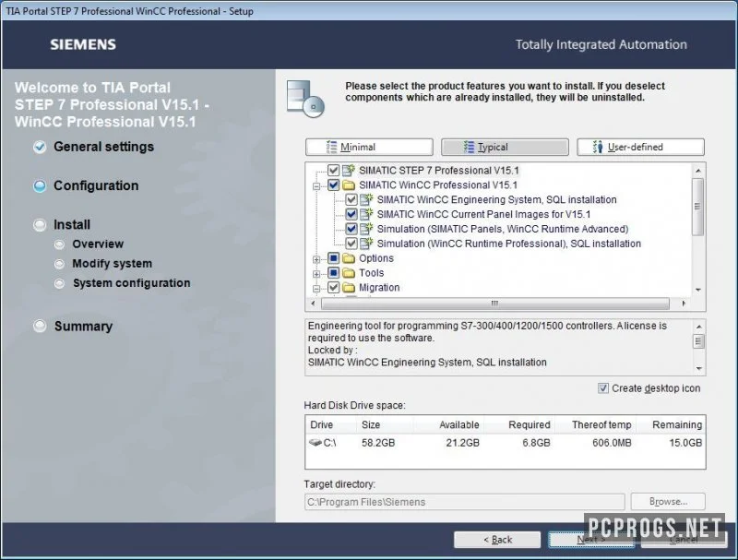Click feature tree horizontal scrollbar thumb
Image resolution: width=738 pixels, height=560 pixels.
point(495,304)
